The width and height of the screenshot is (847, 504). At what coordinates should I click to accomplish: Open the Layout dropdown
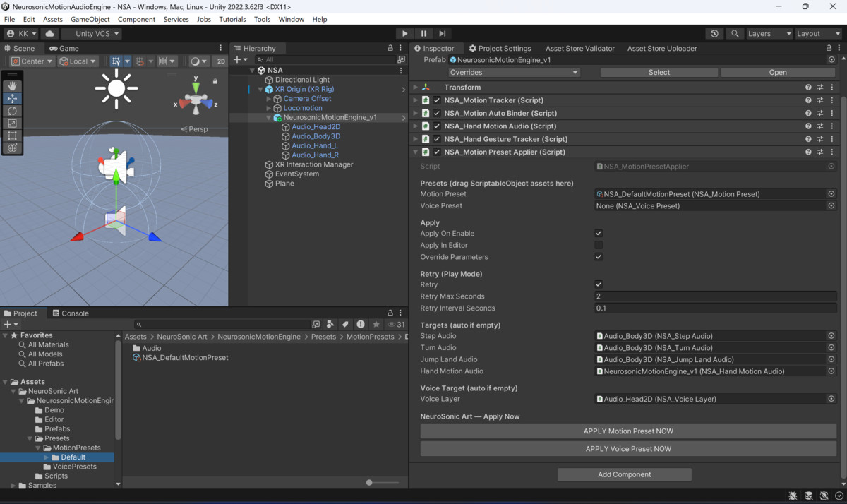(817, 33)
